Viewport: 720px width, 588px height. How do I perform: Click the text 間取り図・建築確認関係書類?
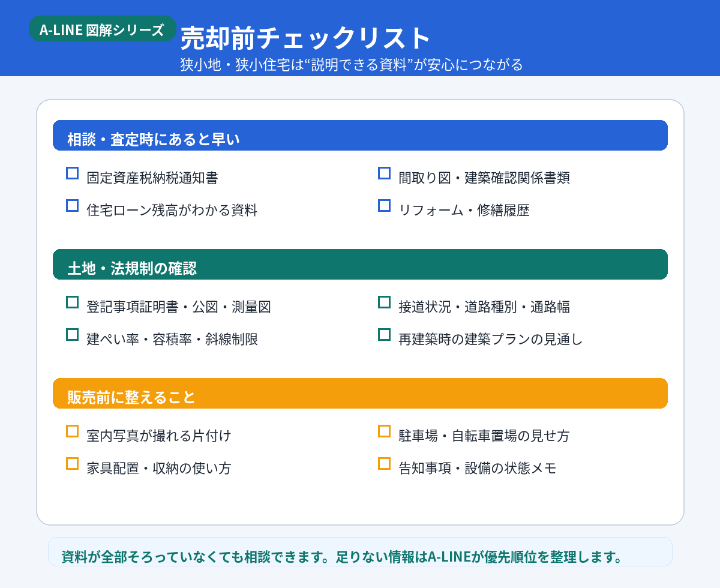point(484,178)
